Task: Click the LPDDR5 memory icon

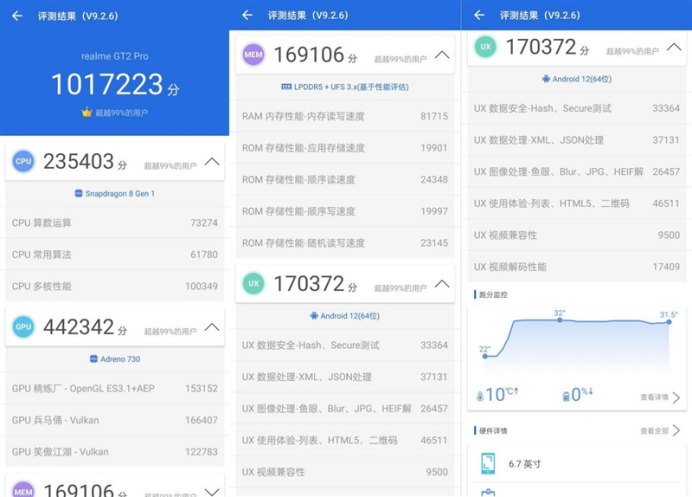Action: pos(286,87)
